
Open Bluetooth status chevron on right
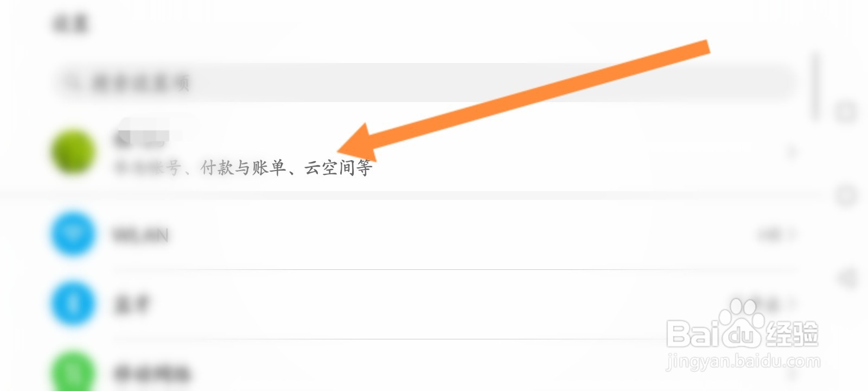pyautogui.click(x=793, y=304)
